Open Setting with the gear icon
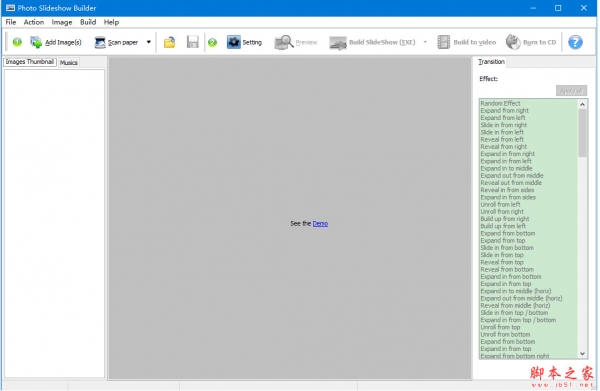Image resolution: width=600 pixels, height=391 pixels. 233,42
